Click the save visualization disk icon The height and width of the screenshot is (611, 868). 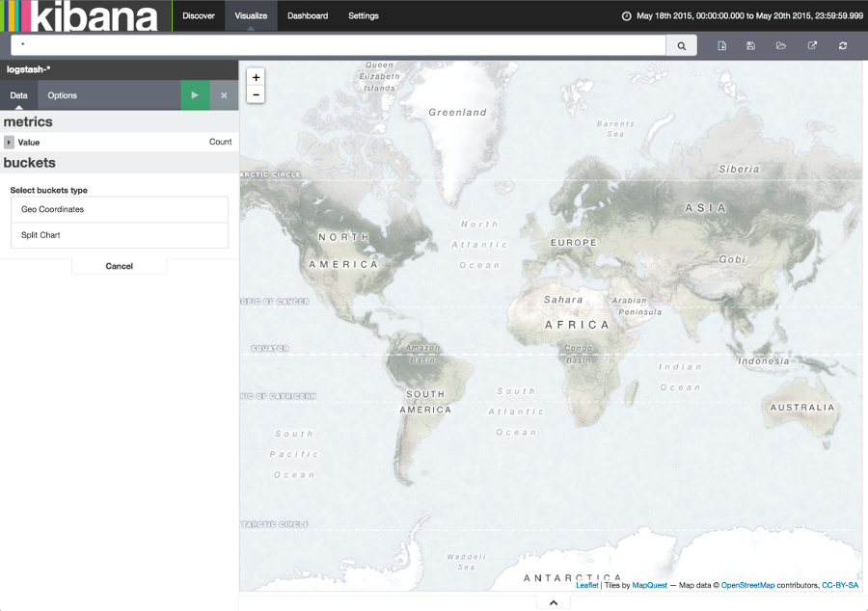751,44
